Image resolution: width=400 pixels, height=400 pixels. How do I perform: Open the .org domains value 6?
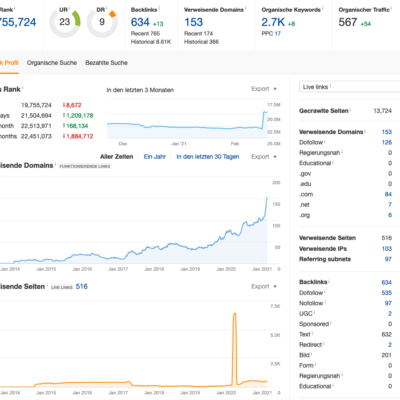point(390,215)
